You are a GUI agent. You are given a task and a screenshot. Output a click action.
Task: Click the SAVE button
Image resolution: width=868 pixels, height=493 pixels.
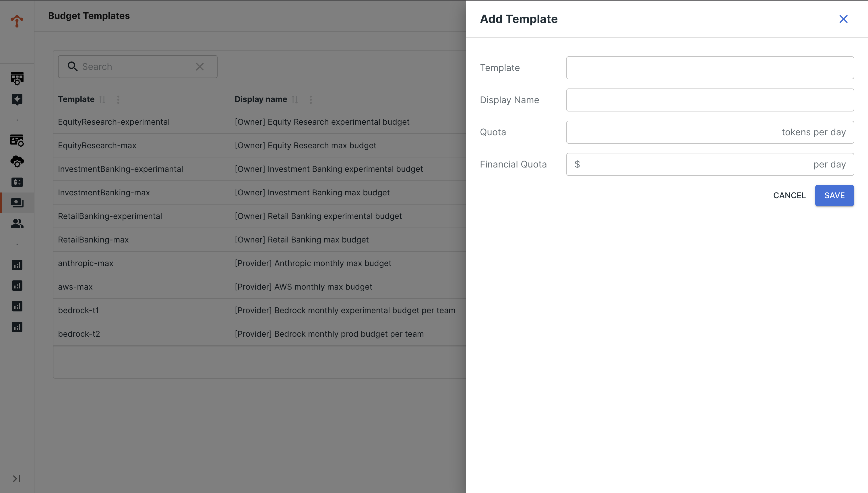pos(834,195)
